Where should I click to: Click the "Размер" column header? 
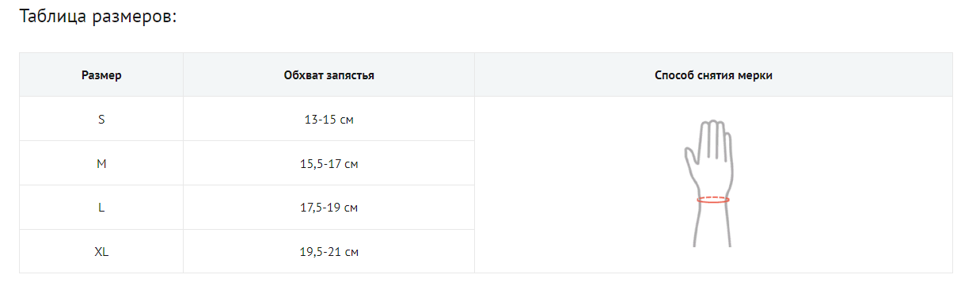(101, 75)
